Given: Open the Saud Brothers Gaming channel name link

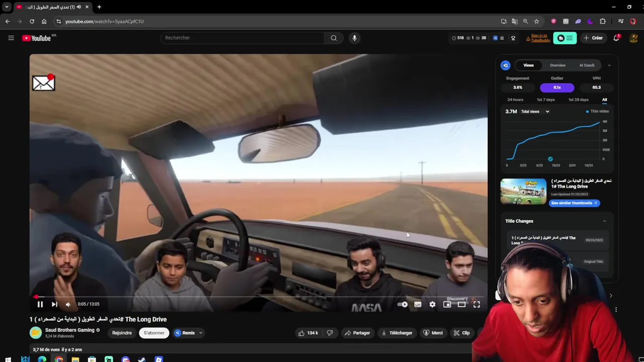Looking at the screenshot, I should 70,330.
